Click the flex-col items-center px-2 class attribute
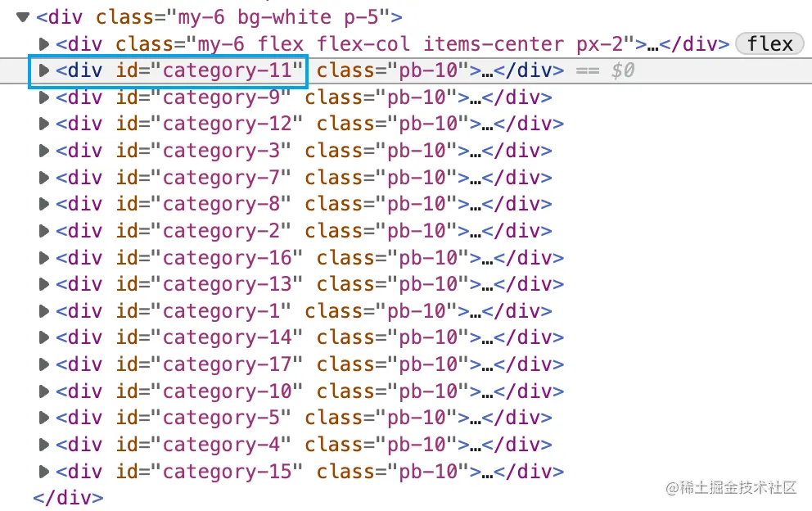The image size is (812, 511). coord(376,44)
